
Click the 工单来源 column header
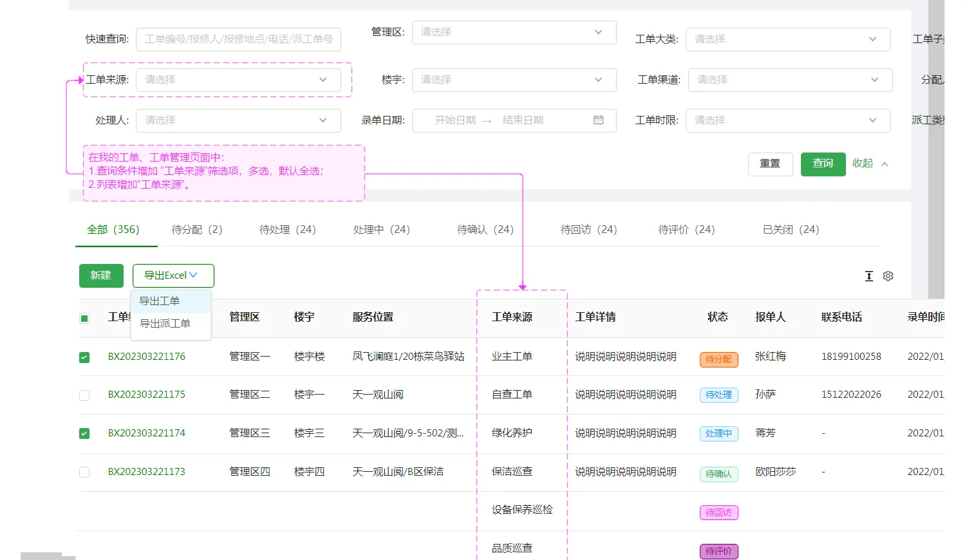coord(512,317)
